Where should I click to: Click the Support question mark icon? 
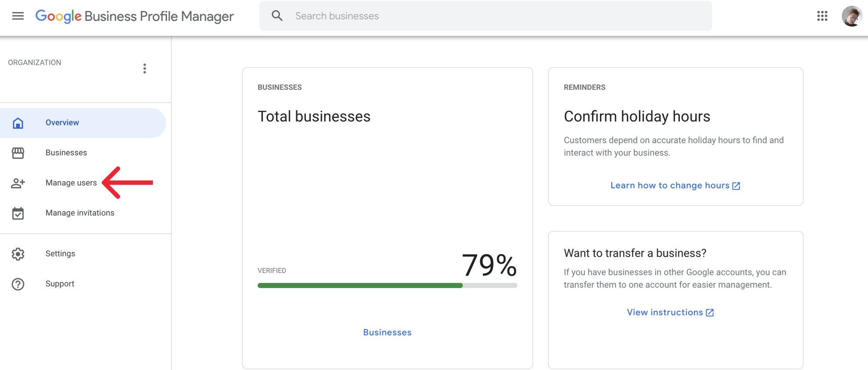[x=18, y=284]
